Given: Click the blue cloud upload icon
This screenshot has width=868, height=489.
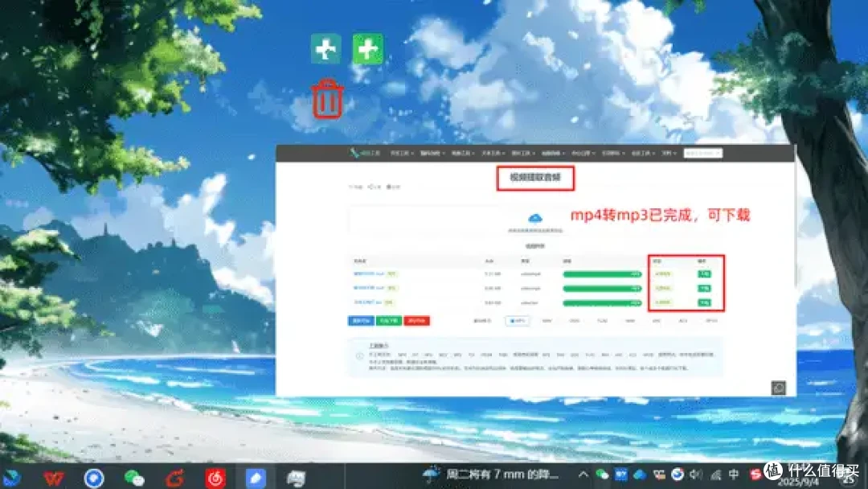Looking at the screenshot, I should pyautogui.click(x=534, y=218).
